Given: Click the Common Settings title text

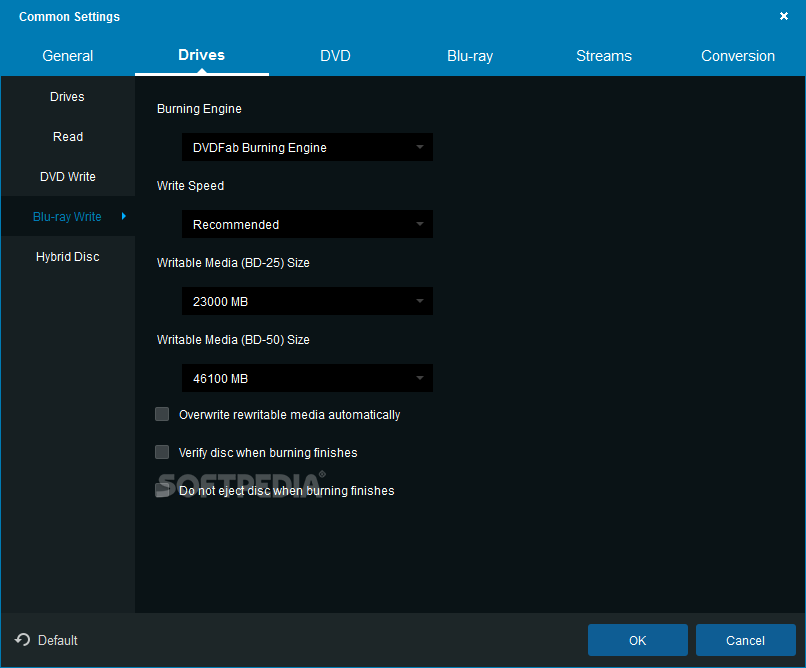Looking at the screenshot, I should point(69,16).
